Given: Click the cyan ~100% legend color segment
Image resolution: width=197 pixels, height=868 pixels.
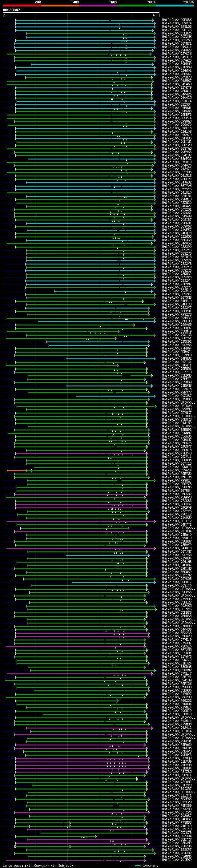Looking at the screenshot, I should (175, 6).
